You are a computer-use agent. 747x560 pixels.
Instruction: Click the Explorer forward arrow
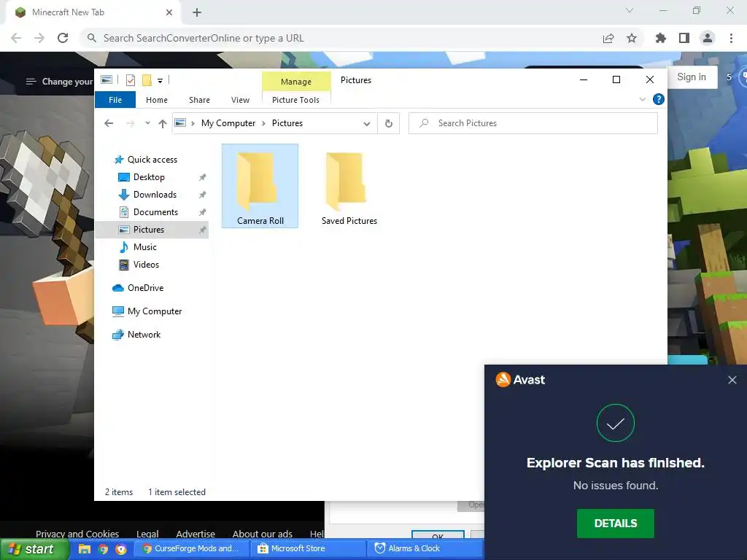pos(130,123)
